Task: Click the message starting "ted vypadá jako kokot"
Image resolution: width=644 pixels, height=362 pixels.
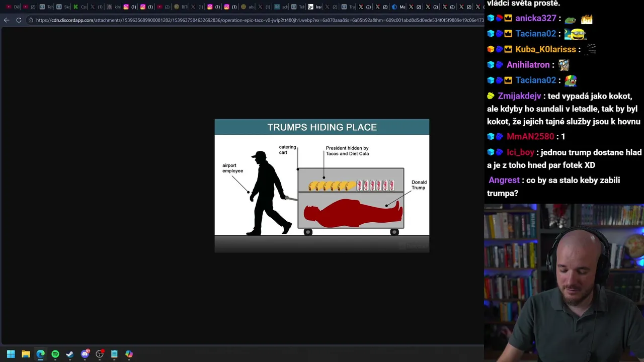Action: [563, 109]
